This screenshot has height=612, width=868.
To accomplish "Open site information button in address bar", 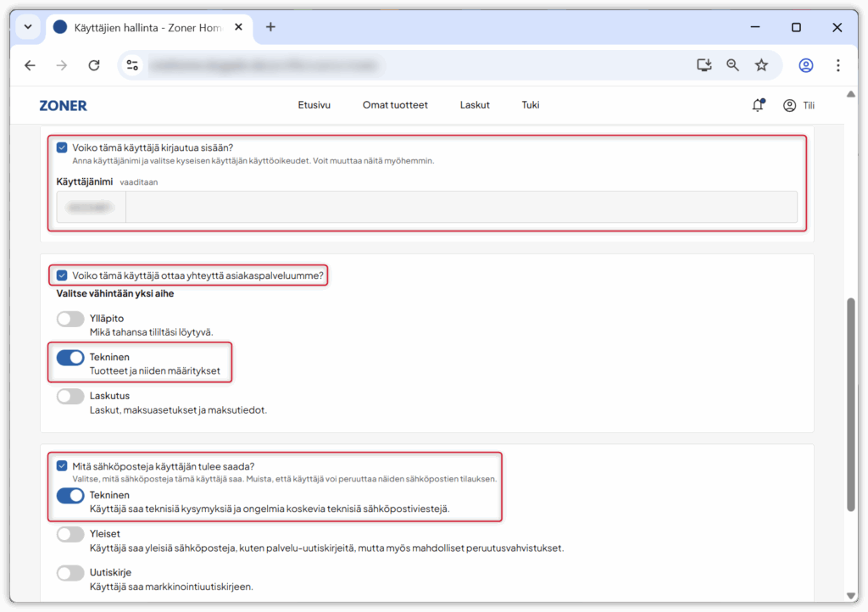I will click(131, 65).
